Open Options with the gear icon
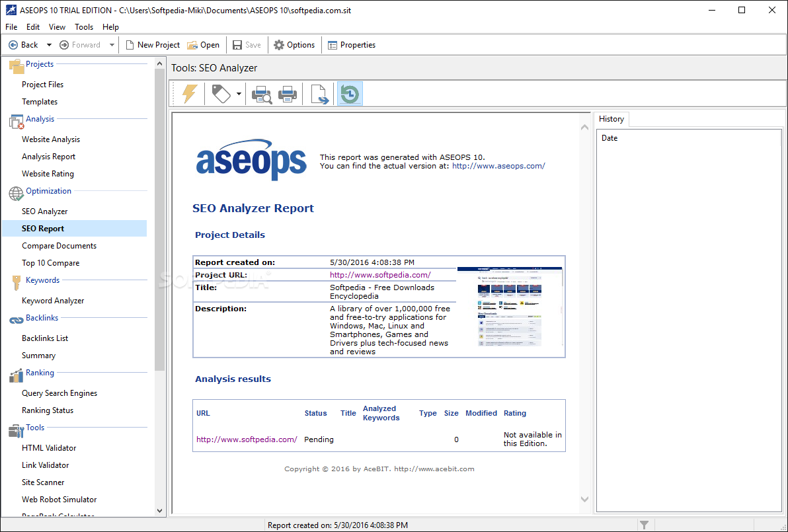The image size is (788, 532). [294, 45]
